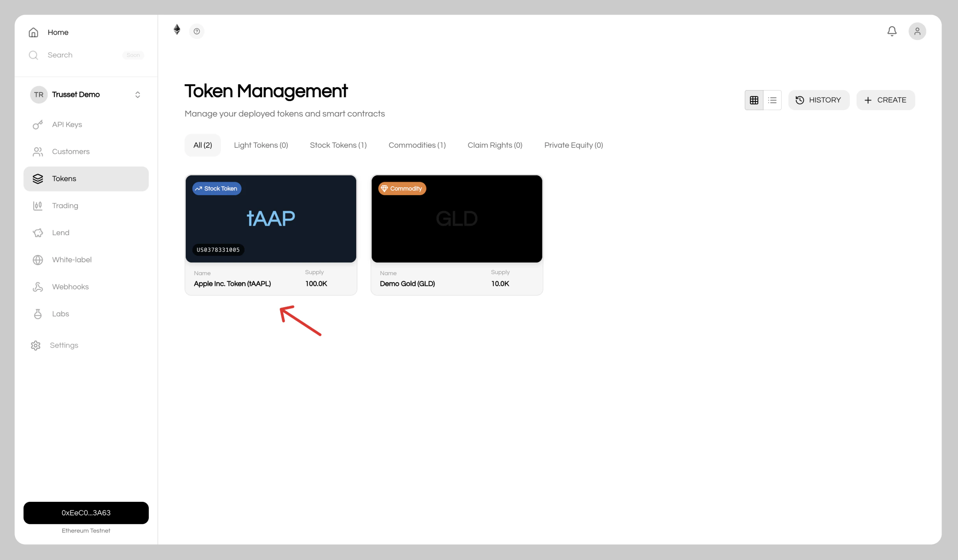Screen dimensions: 958x560
Task: Open the notifications bell
Action: click(892, 31)
